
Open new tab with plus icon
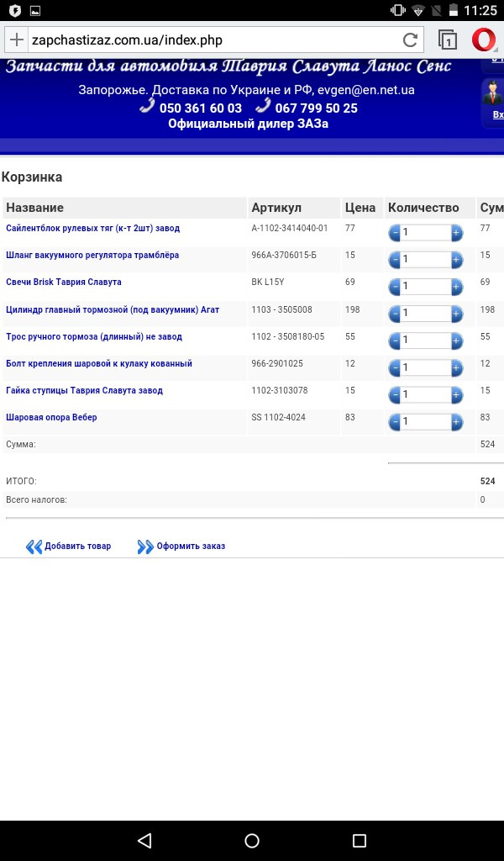[17, 40]
